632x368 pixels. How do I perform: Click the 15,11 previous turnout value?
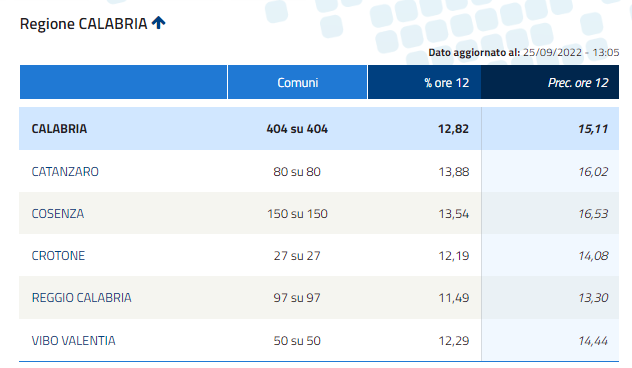tap(593, 129)
